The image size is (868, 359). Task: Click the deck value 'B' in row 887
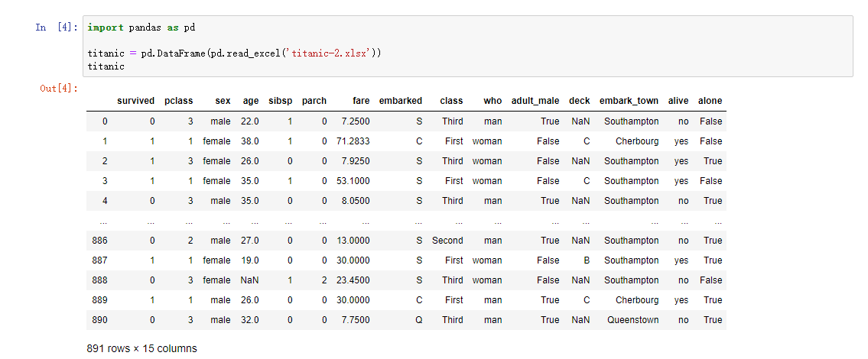(587, 260)
